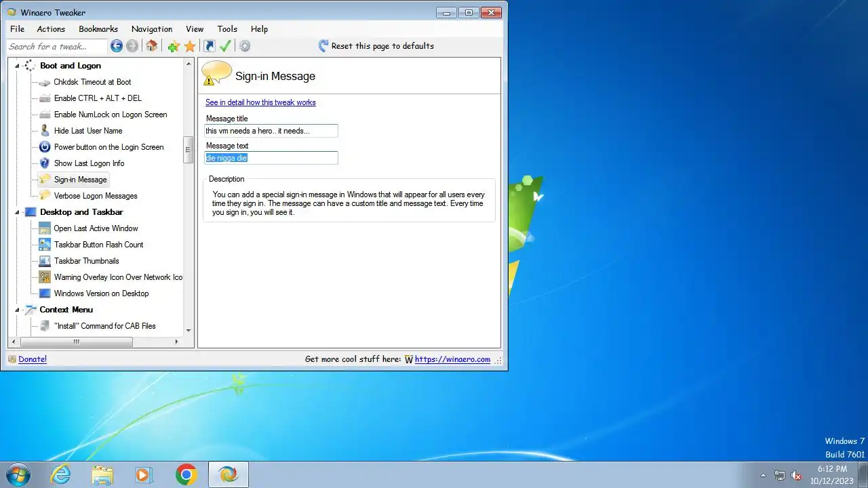Viewport: 868px width, 488px height.
Task: Select the Context Menu category heading
Action: tap(66, 310)
